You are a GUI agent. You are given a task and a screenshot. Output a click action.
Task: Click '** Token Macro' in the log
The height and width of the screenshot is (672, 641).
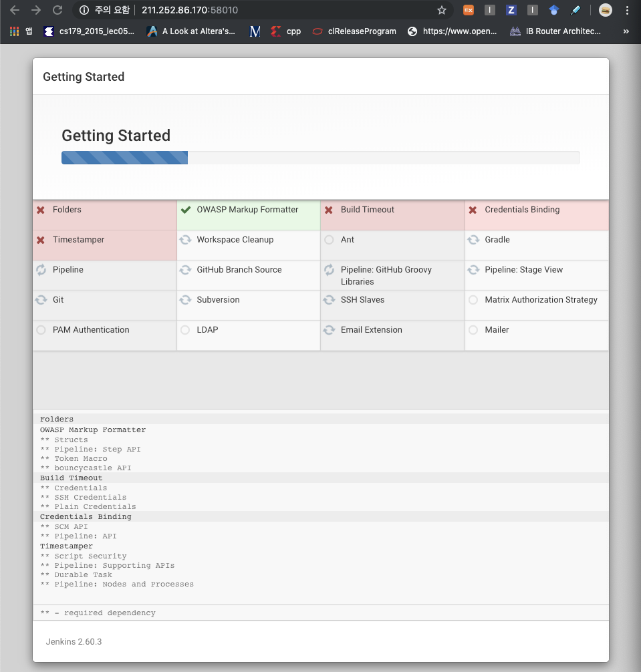point(74,458)
